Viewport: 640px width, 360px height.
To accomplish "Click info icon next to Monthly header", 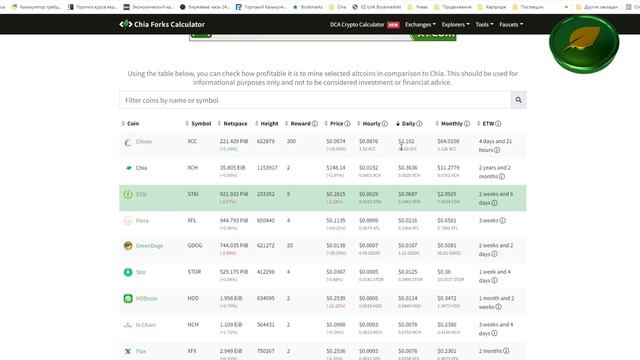I will [467, 124].
